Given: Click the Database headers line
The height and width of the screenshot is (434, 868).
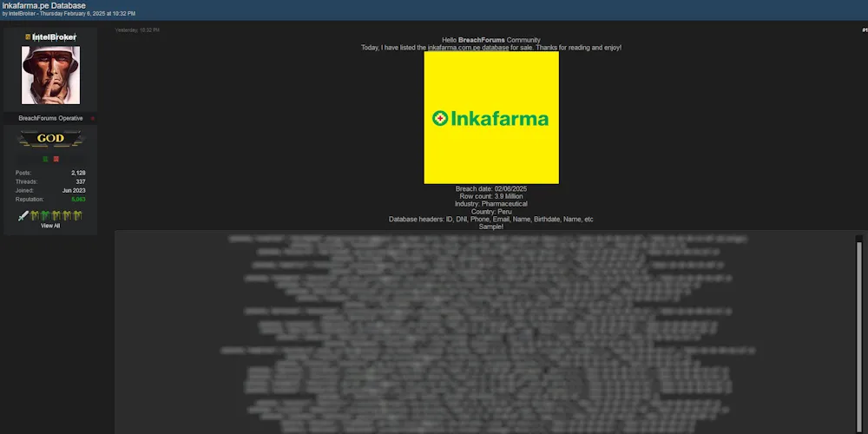Looking at the screenshot, I should point(491,220).
